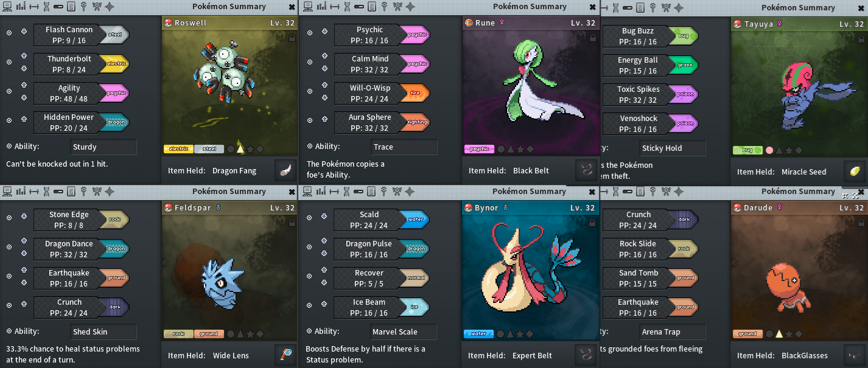Toggle the star marker on Rune

coord(520,148)
